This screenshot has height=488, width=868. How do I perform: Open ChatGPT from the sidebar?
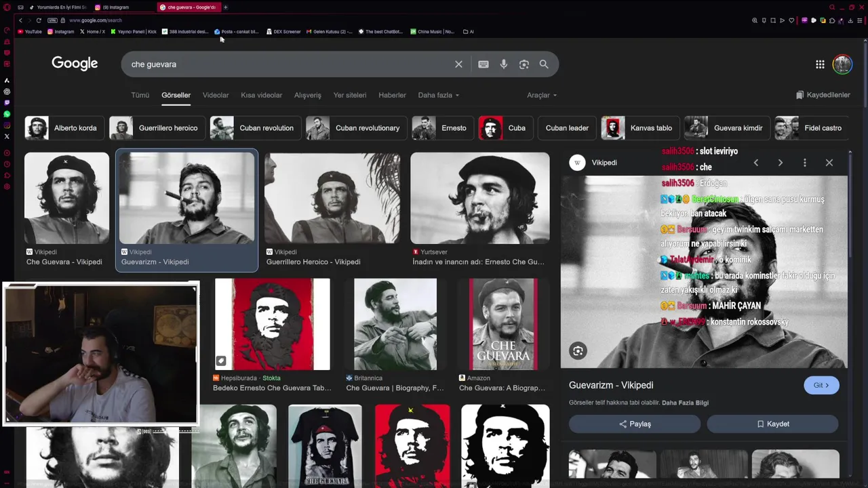coord(7,91)
